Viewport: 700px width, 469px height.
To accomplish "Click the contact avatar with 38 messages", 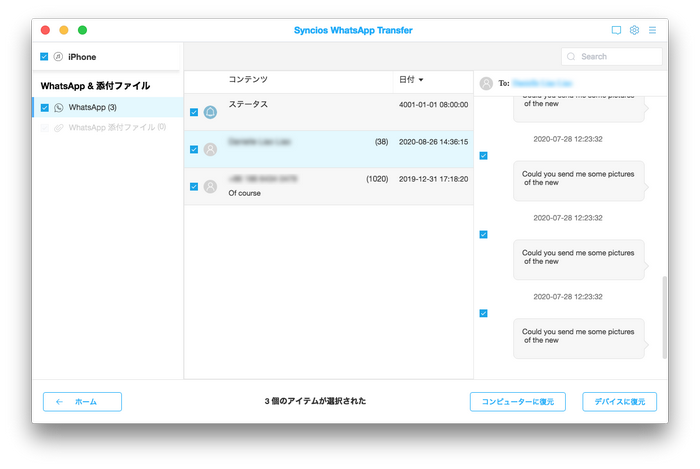I will coord(210,149).
